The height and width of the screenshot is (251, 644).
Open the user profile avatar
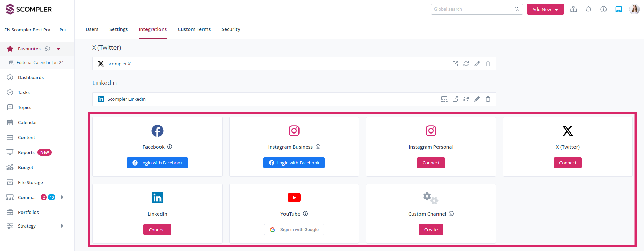coord(634,9)
